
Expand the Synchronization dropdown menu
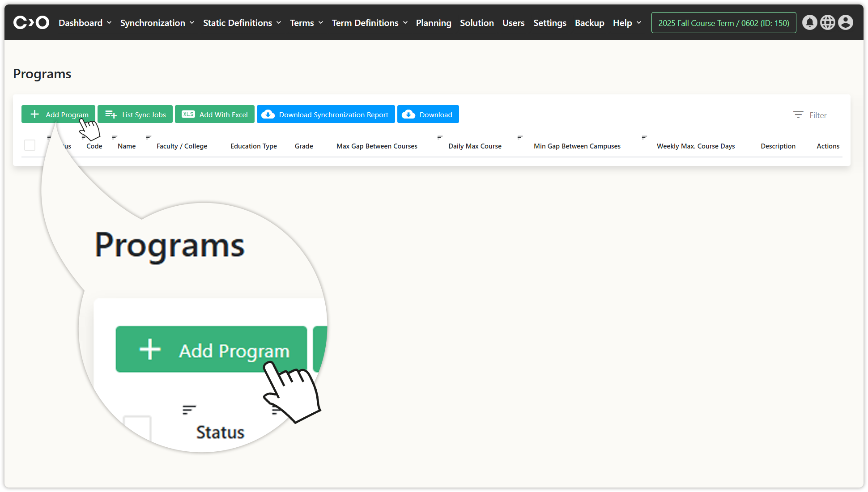(157, 23)
